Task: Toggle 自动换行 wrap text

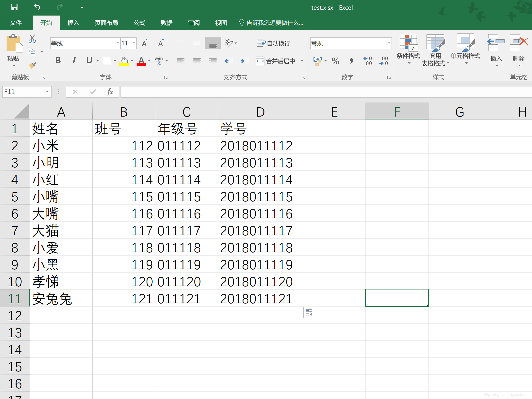Action: (x=273, y=43)
